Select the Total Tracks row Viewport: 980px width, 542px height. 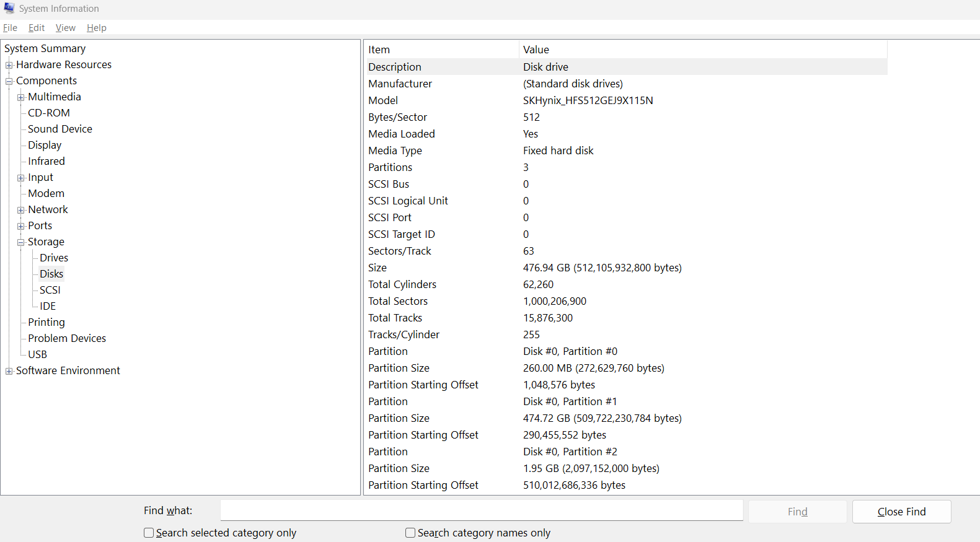tap(626, 318)
